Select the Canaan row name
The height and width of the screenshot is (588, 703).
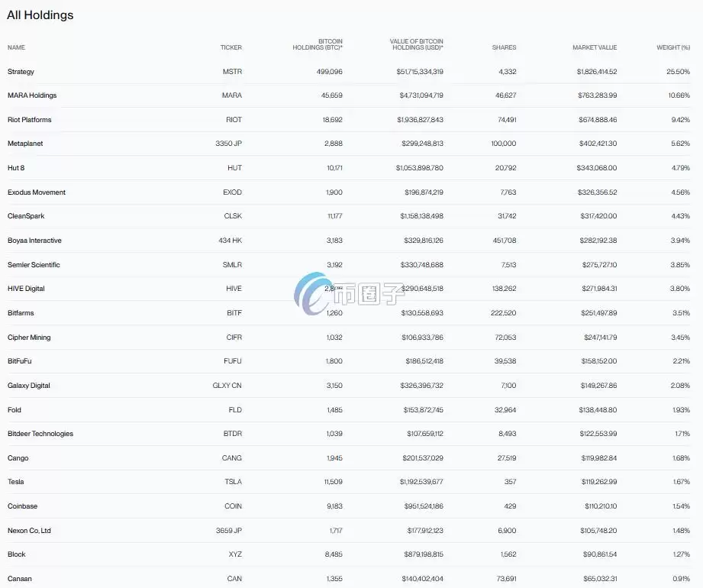coord(20,579)
